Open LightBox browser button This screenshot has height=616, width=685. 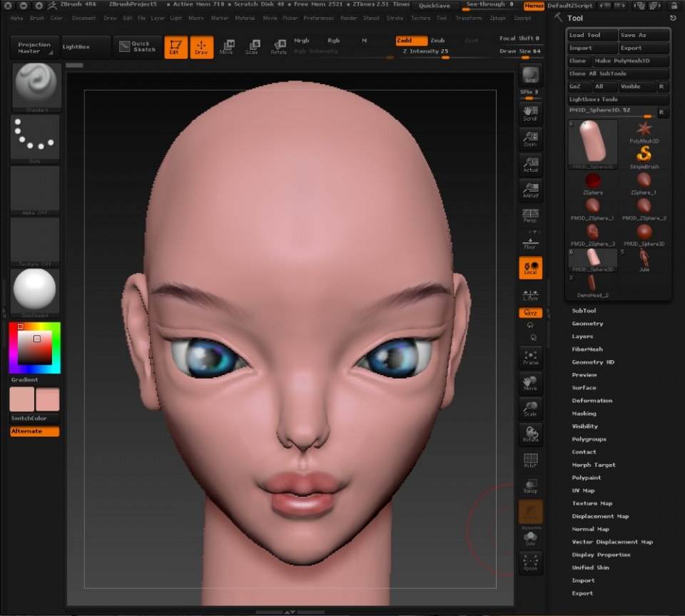pyautogui.click(x=85, y=47)
